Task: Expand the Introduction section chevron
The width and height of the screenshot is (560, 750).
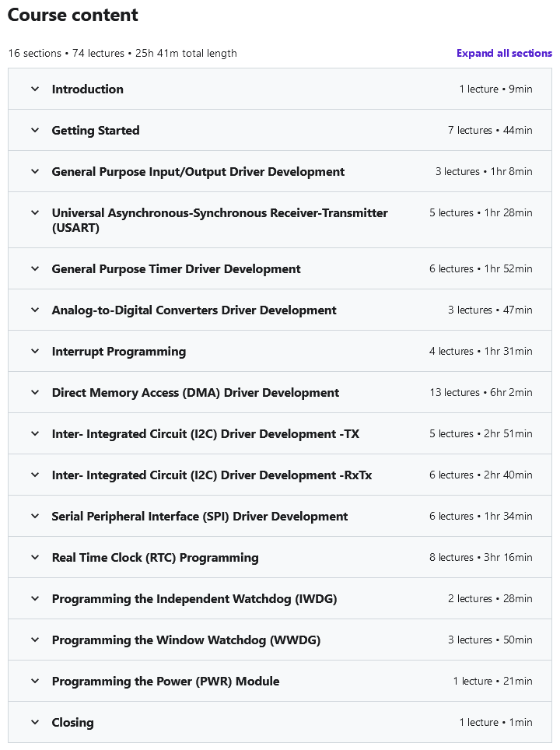Action: 35,89
